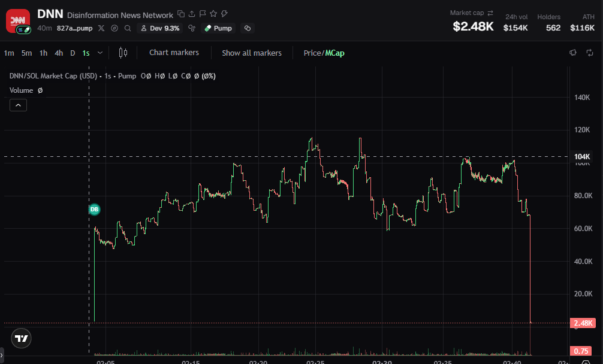Click the $154K 24h volume value

(x=515, y=28)
